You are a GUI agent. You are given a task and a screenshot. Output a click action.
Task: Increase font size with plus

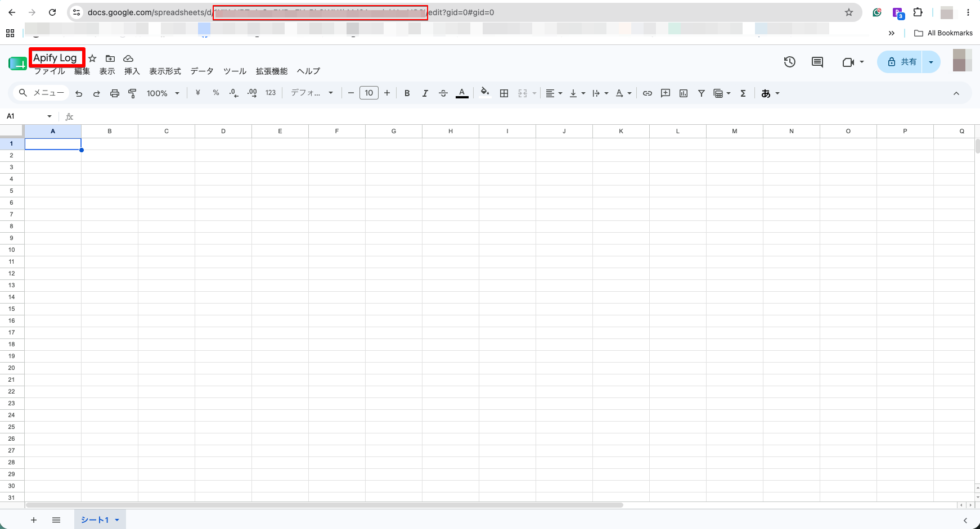tap(387, 93)
